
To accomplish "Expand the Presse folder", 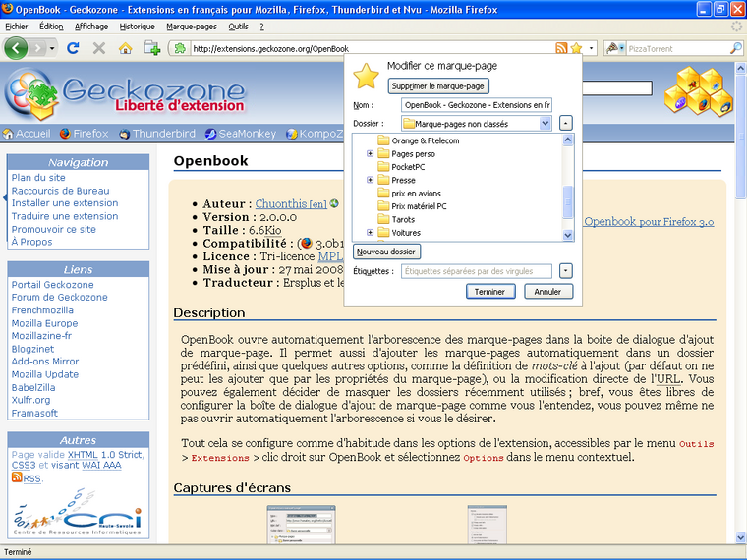I will [371, 180].
